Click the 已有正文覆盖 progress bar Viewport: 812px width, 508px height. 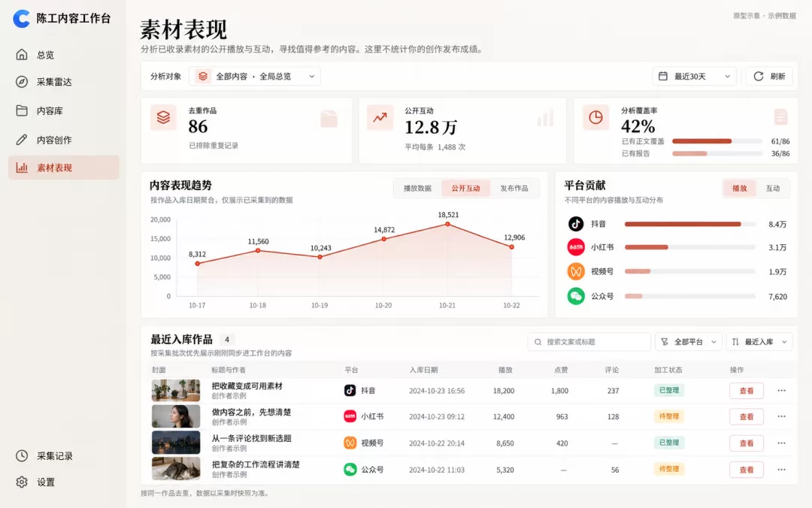click(x=717, y=141)
